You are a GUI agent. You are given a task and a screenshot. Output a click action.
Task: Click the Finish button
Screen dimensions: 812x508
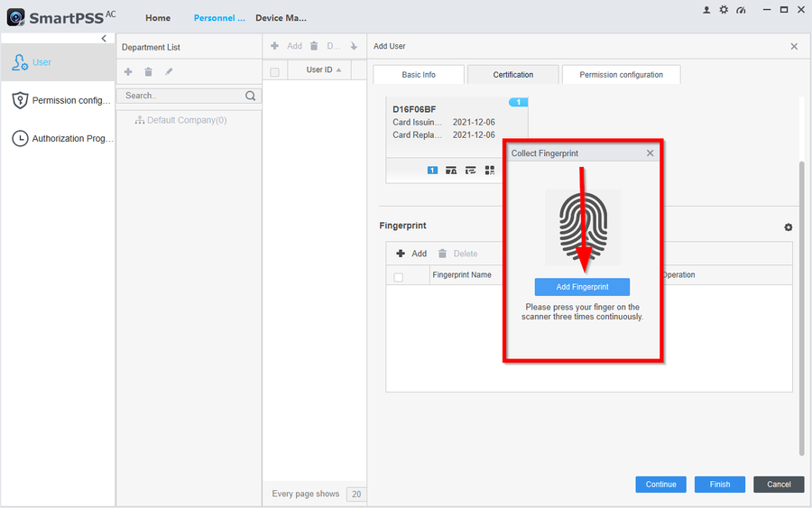[x=719, y=485]
